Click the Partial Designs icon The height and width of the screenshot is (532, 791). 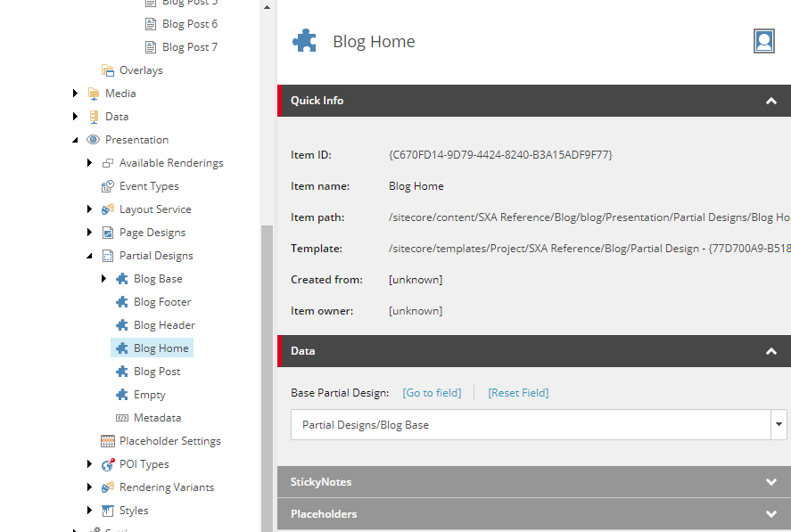[107, 256]
